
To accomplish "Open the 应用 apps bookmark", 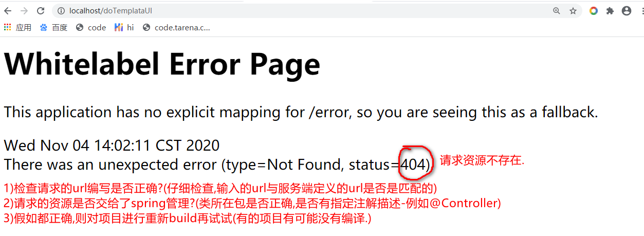I will (x=17, y=28).
